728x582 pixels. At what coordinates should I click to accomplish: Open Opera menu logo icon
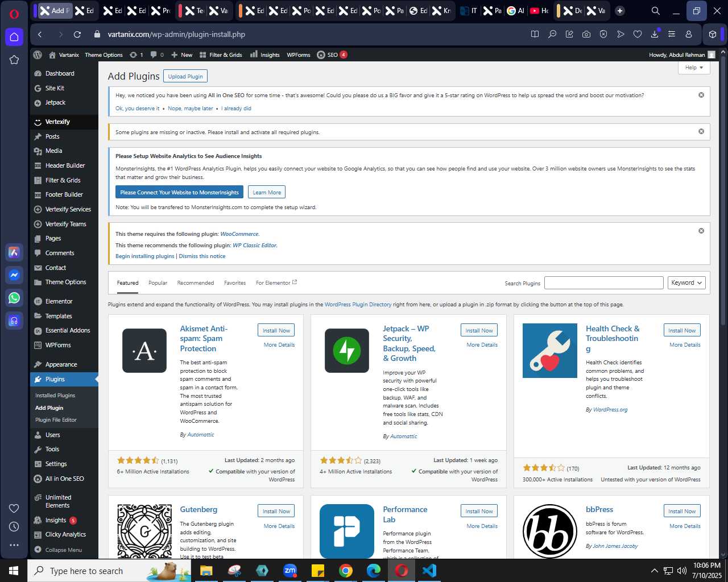(x=14, y=14)
